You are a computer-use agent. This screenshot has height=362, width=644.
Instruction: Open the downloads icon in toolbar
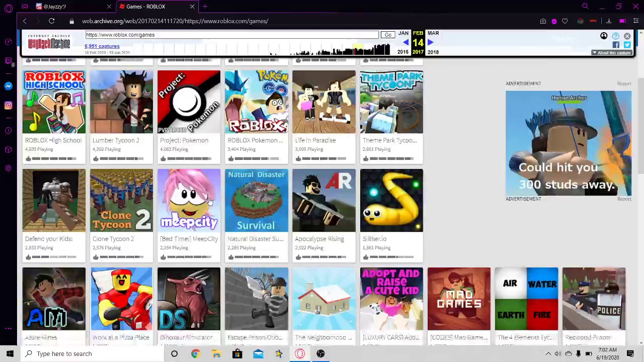tap(609, 21)
